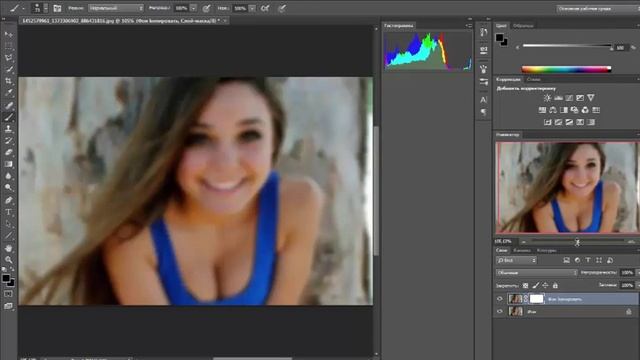Toggle the Brush panel button in options bar
This screenshot has height=360, width=640.
57,8
